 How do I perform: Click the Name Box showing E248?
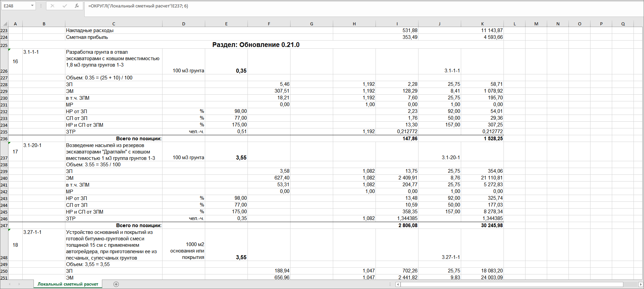coord(16,6)
